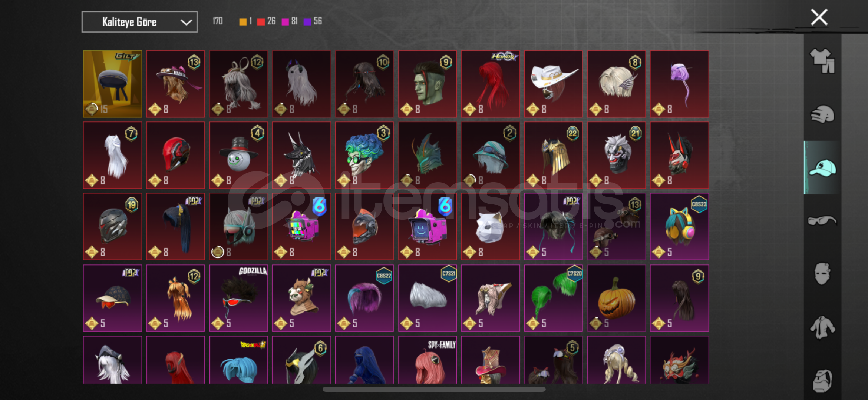Filter by the purple quality swatch
Screen dimensions: 868x400
tap(307, 22)
